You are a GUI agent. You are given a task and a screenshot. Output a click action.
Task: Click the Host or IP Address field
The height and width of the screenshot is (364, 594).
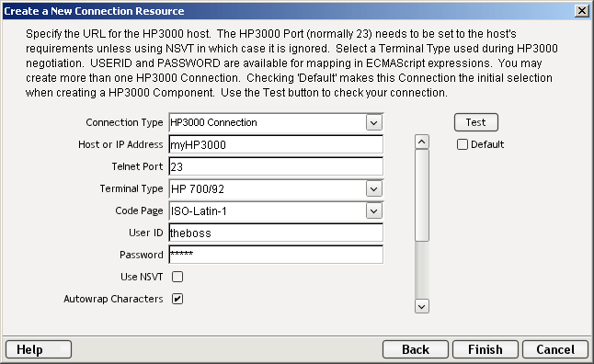click(276, 144)
